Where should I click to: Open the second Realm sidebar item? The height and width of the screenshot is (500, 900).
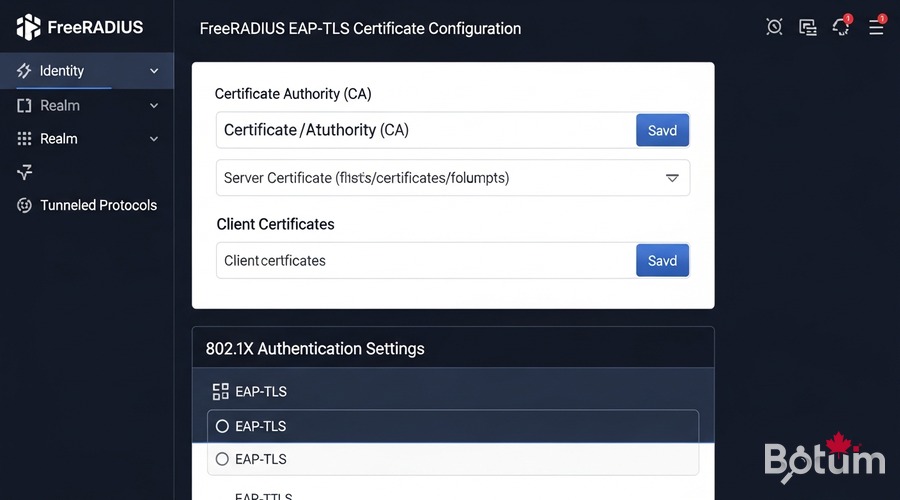[87, 139]
